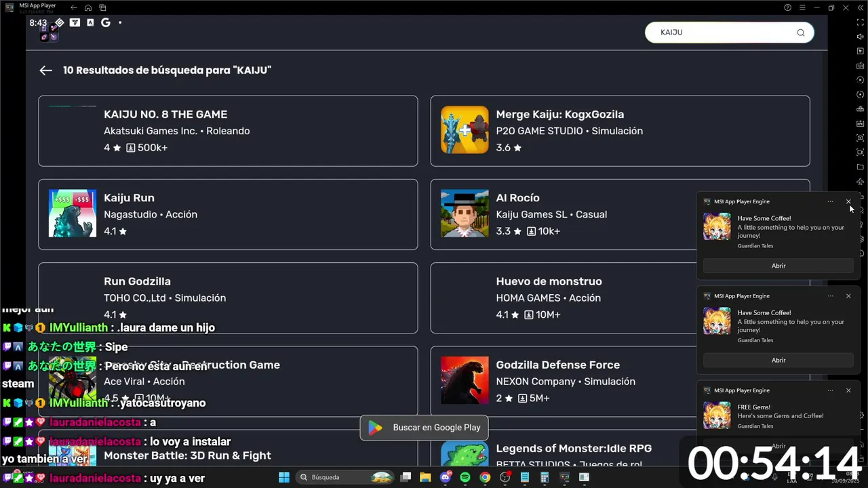868x488 pixels.
Task: Open options of first Have Some Coffee notification
Action: 830,201
